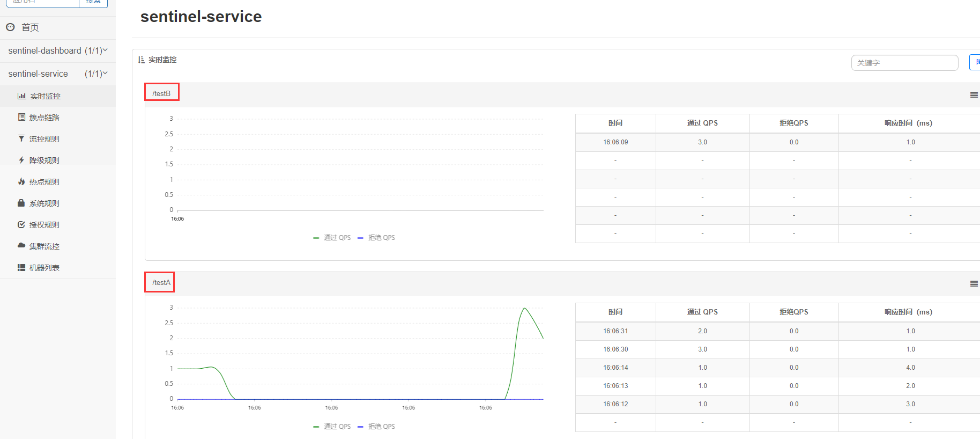Click the green peak on /testA chart
Screen dimensions: 980x439
[525, 309]
